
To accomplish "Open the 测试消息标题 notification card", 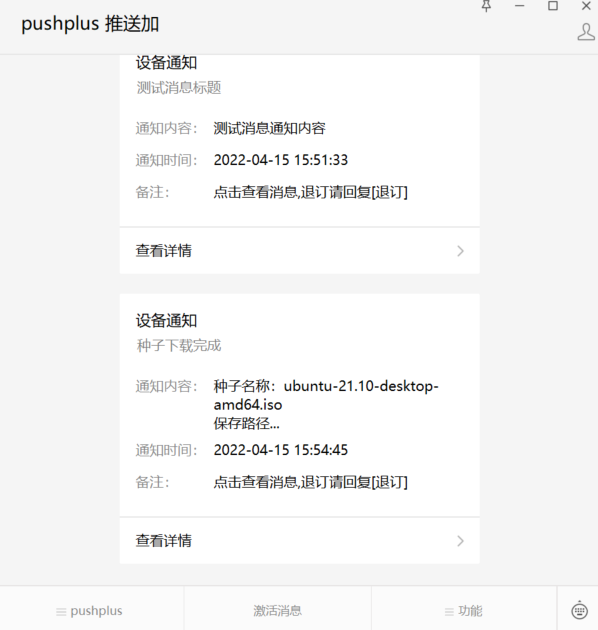I will click(x=299, y=141).
